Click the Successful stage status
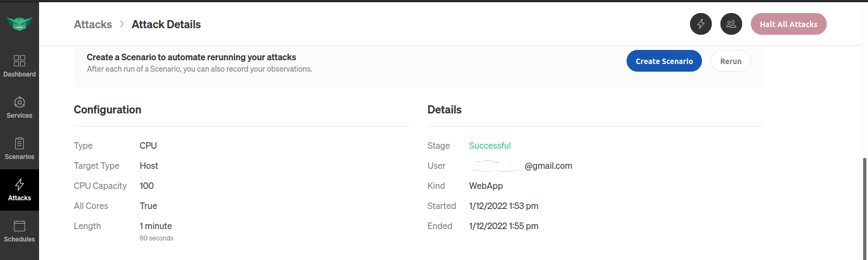Viewport: 868px width, 260px height. point(490,145)
